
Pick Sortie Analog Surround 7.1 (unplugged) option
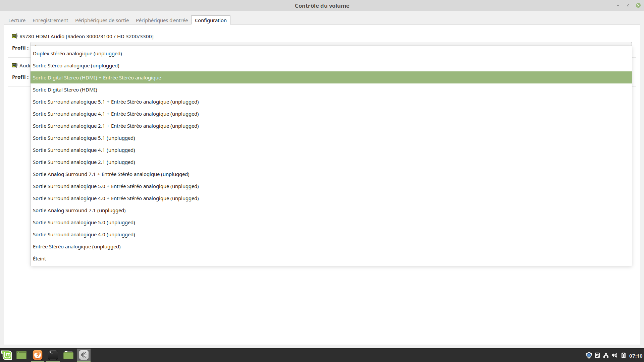[79, 210]
